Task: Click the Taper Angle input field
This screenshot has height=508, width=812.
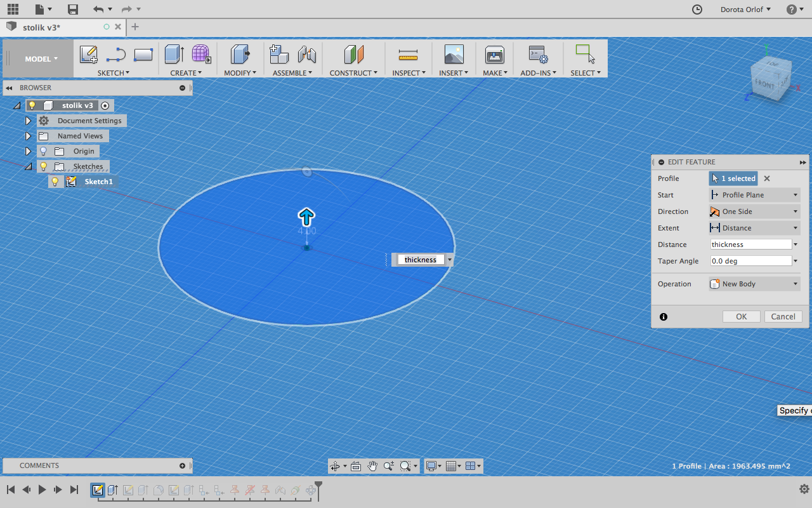Action: click(750, 261)
